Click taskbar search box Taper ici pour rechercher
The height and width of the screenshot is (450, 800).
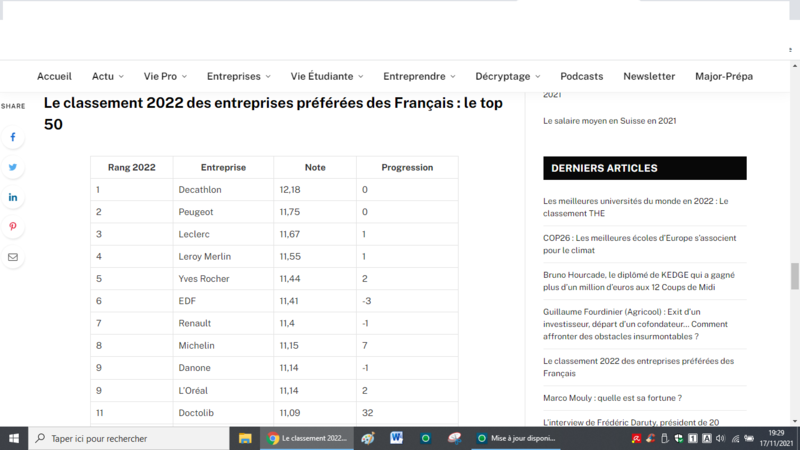click(129, 438)
